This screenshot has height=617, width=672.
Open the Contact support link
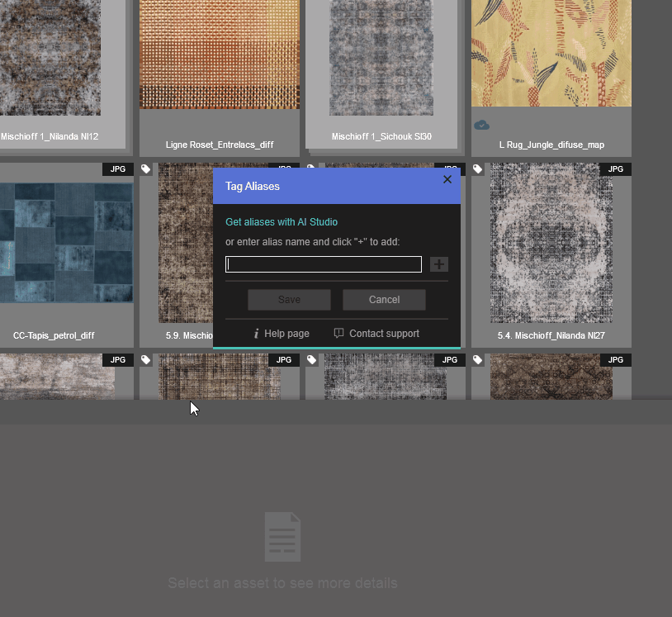(384, 334)
